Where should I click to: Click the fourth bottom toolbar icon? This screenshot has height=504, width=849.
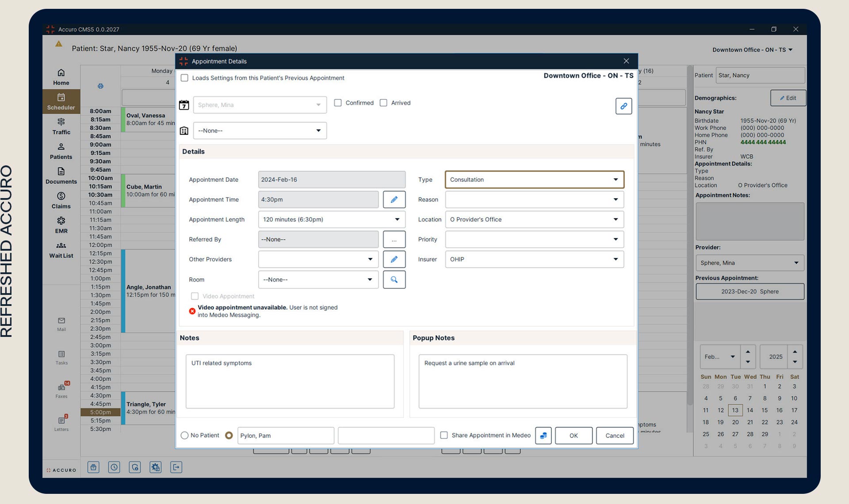coord(156,467)
